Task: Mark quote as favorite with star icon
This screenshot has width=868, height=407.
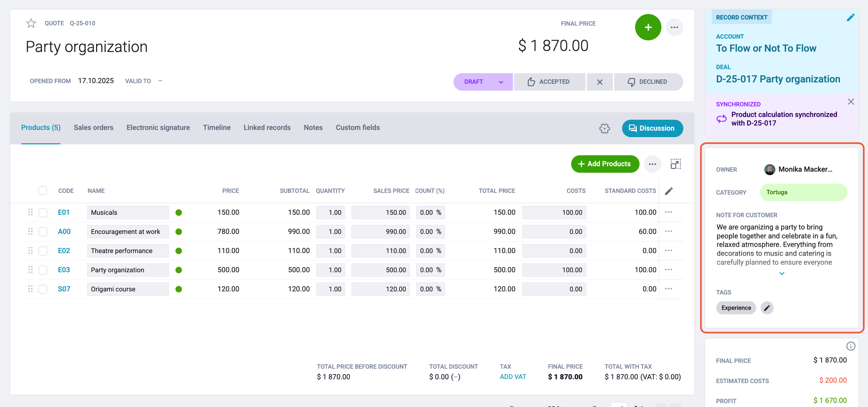Action: click(x=31, y=23)
